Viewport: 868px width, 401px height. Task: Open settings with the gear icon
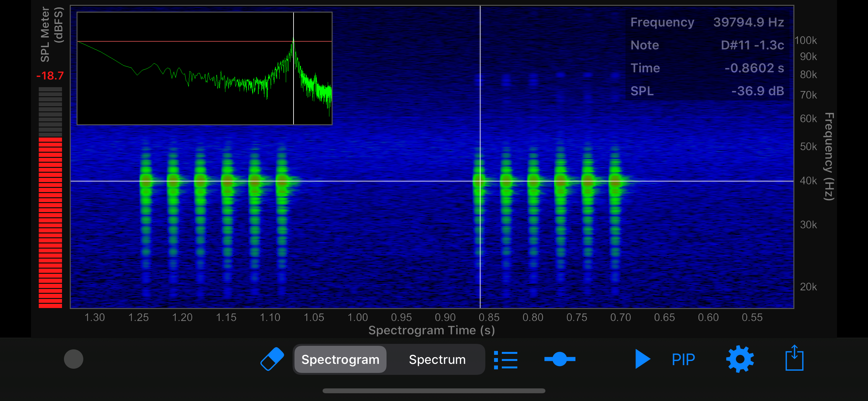tap(739, 359)
